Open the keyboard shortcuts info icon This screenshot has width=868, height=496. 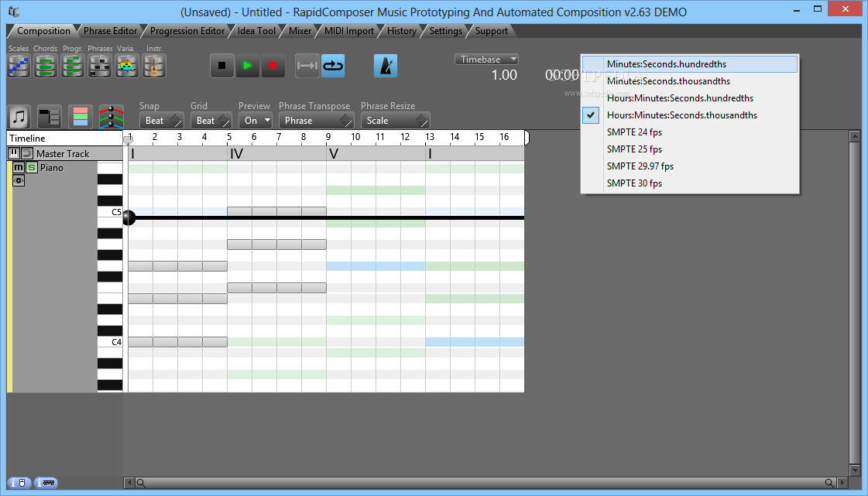pyautogui.click(x=46, y=483)
